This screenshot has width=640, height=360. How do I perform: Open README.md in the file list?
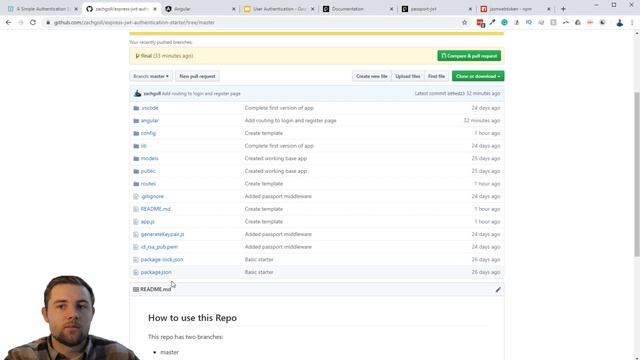(x=156, y=209)
